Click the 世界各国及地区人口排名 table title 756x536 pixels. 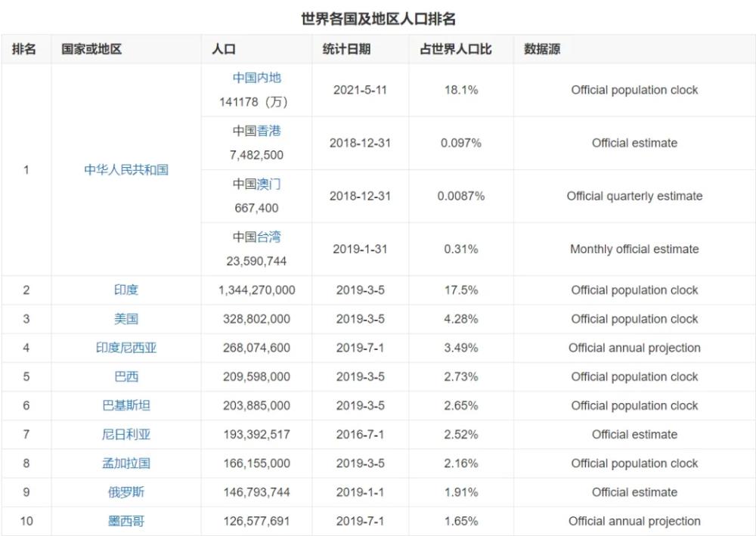[x=378, y=18]
